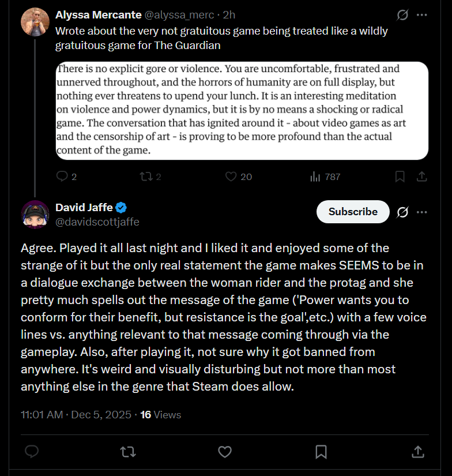Open more options menu on Alyssa's post
This screenshot has width=452, height=476.
pyautogui.click(x=422, y=15)
